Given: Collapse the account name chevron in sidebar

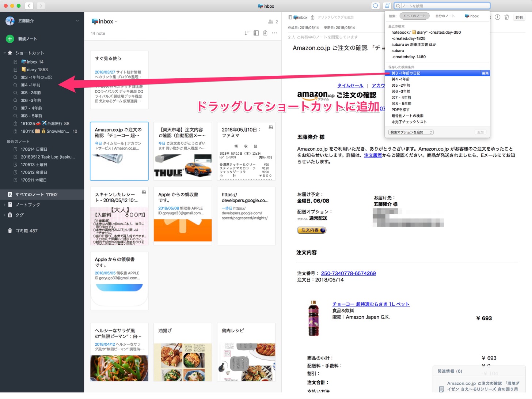Looking at the screenshot, I should click(77, 21).
